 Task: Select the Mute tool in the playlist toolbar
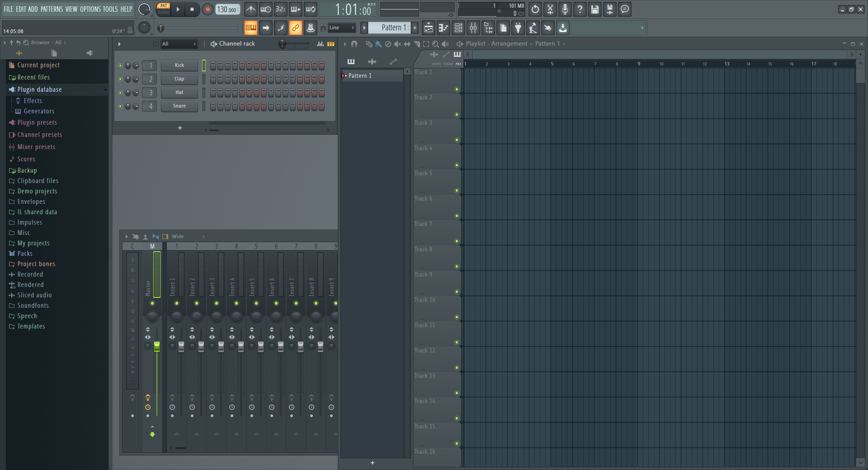tap(398, 44)
